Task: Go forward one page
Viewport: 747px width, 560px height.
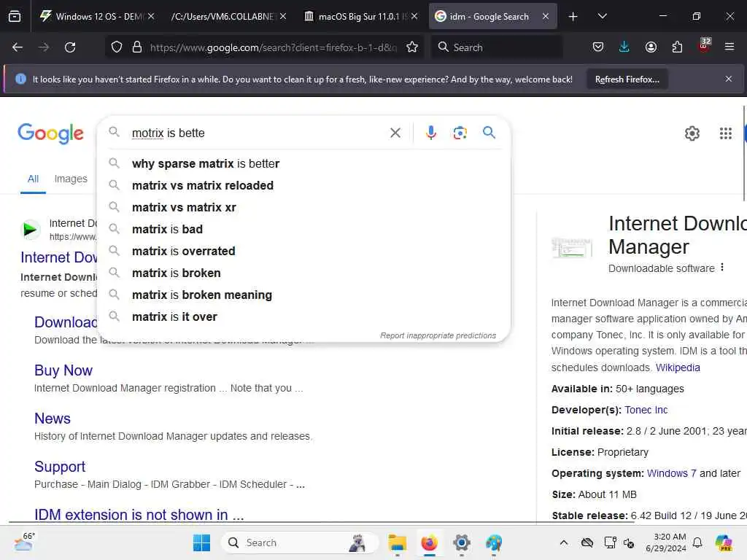Action: pos(44,47)
